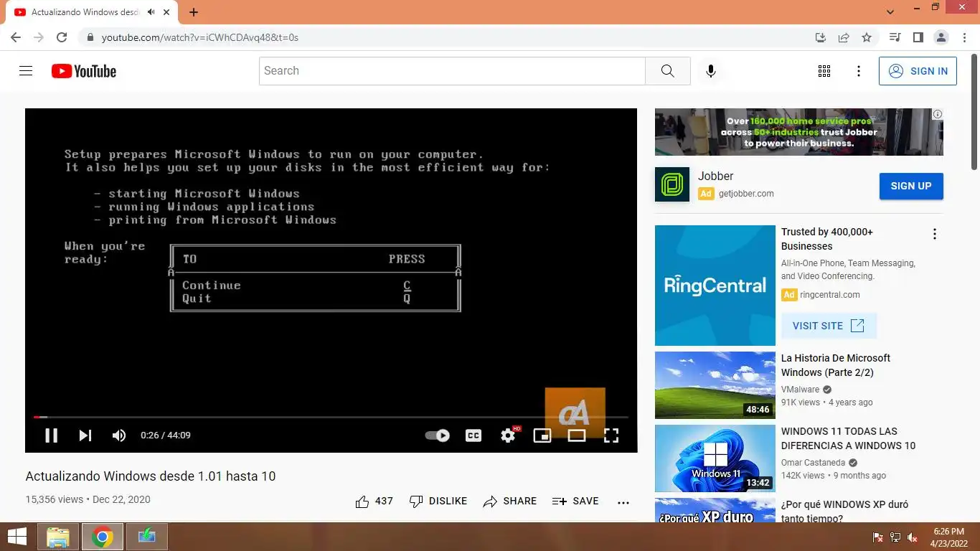Save the video to playlist
The width and height of the screenshot is (980, 551).
tap(575, 501)
